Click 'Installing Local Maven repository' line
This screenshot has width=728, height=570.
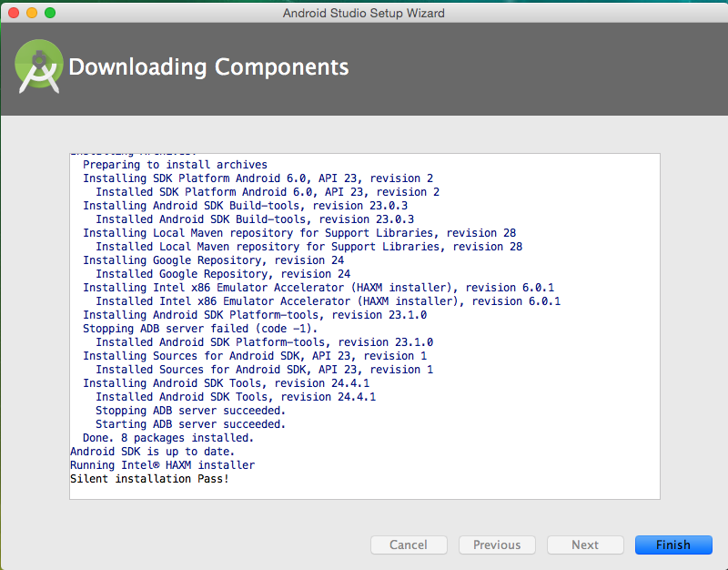coord(299,233)
